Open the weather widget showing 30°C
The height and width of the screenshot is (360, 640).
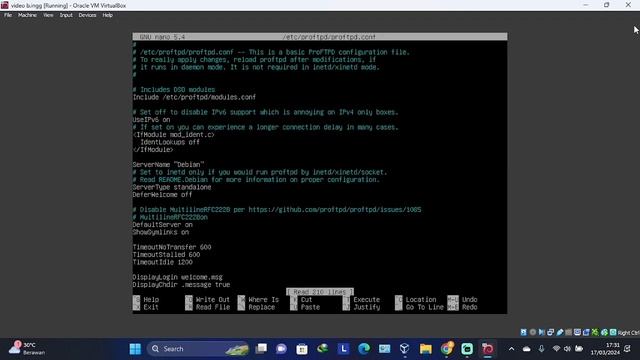coord(28,348)
